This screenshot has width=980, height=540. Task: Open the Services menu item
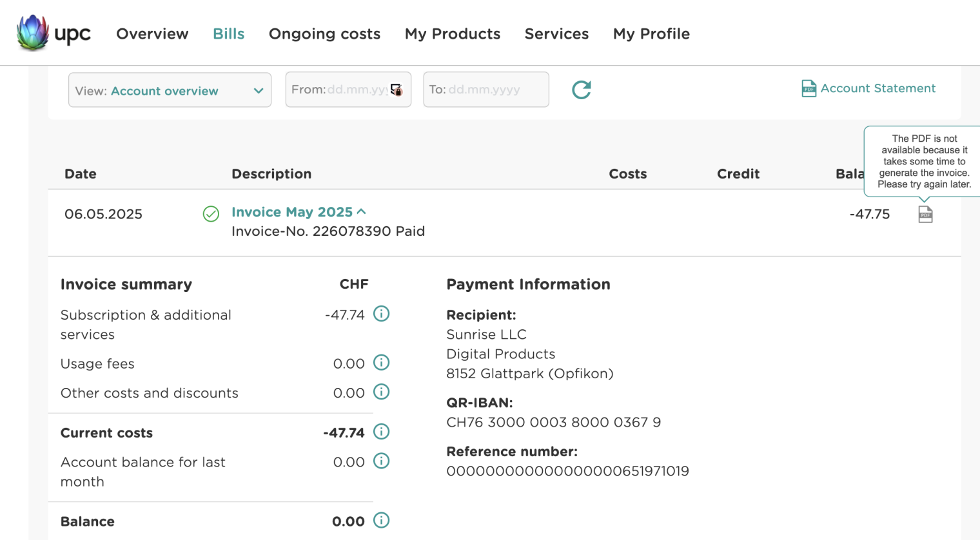coord(556,34)
